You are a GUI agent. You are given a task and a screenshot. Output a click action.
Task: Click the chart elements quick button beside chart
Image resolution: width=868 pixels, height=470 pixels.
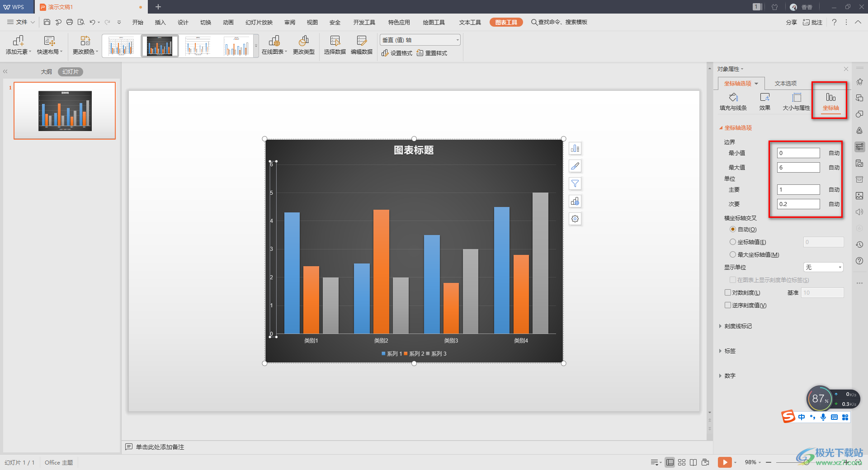click(x=575, y=149)
